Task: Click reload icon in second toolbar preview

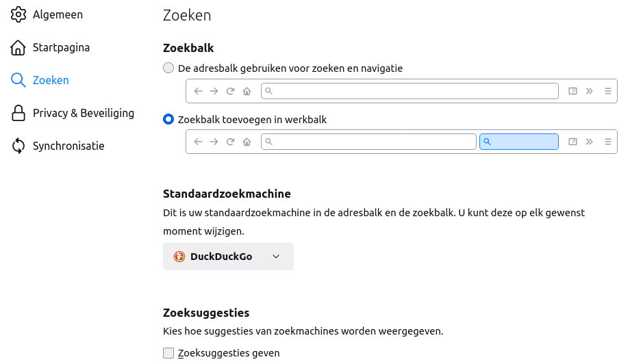Action: pyautogui.click(x=231, y=142)
